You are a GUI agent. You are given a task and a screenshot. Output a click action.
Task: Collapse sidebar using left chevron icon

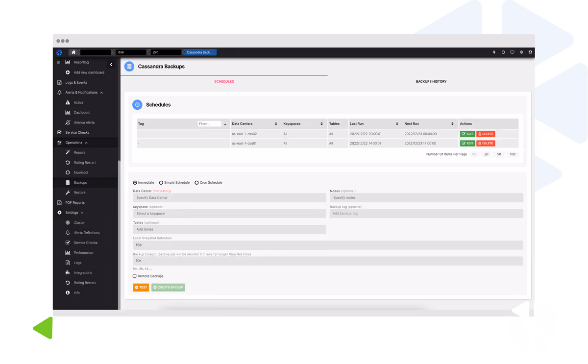(111, 65)
